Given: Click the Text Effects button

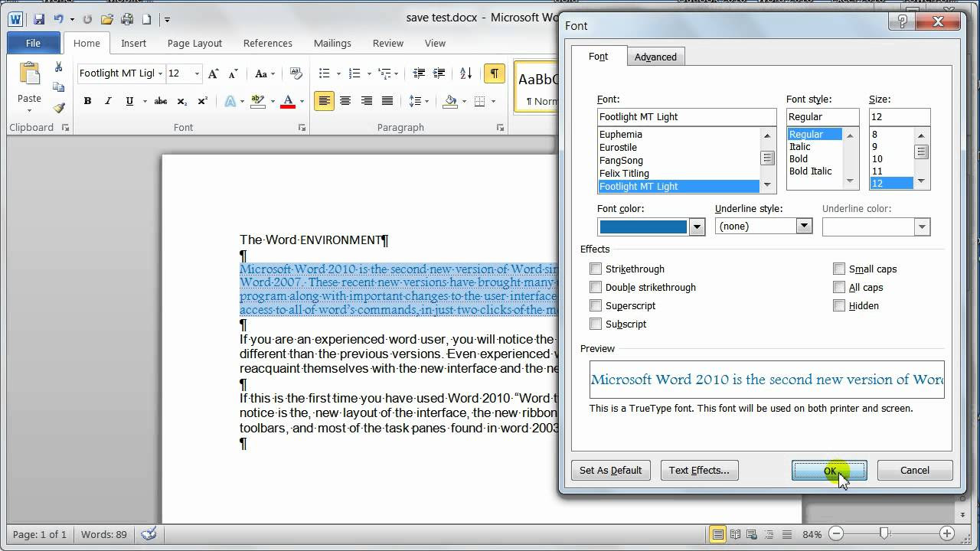Looking at the screenshot, I should click(699, 471).
